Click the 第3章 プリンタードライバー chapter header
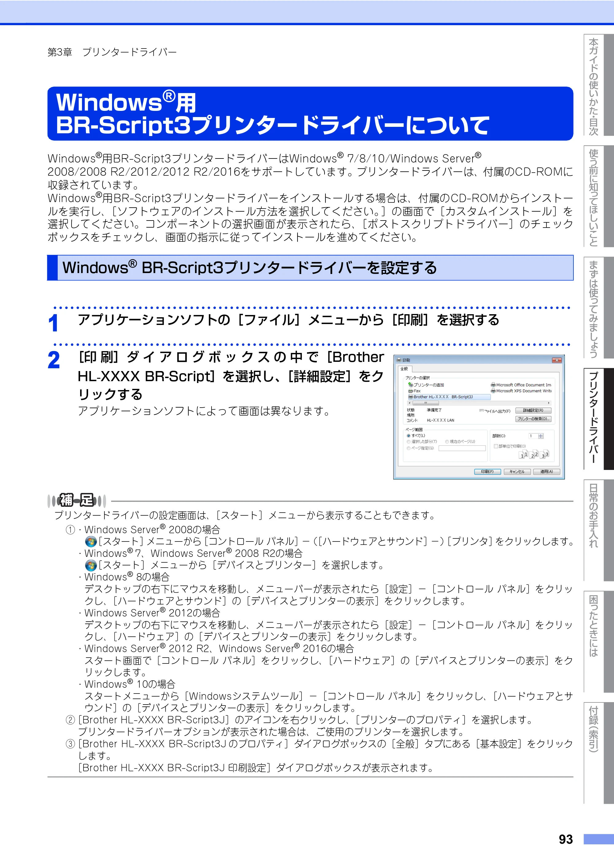 [112, 52]
